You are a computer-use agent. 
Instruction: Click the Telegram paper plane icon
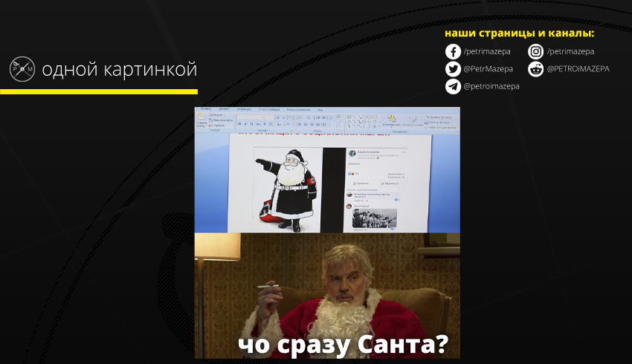[x=453, y=86]
